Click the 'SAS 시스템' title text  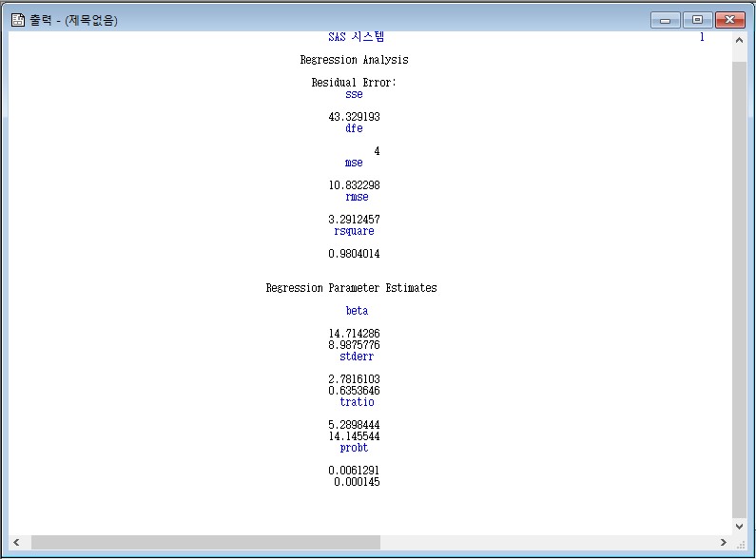coord(357,37)
